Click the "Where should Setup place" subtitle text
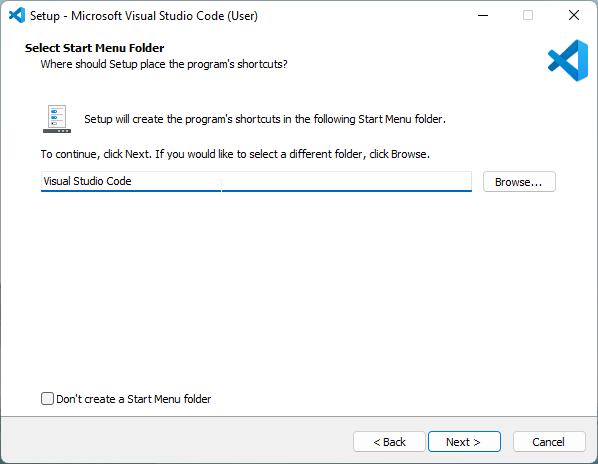 164,64
